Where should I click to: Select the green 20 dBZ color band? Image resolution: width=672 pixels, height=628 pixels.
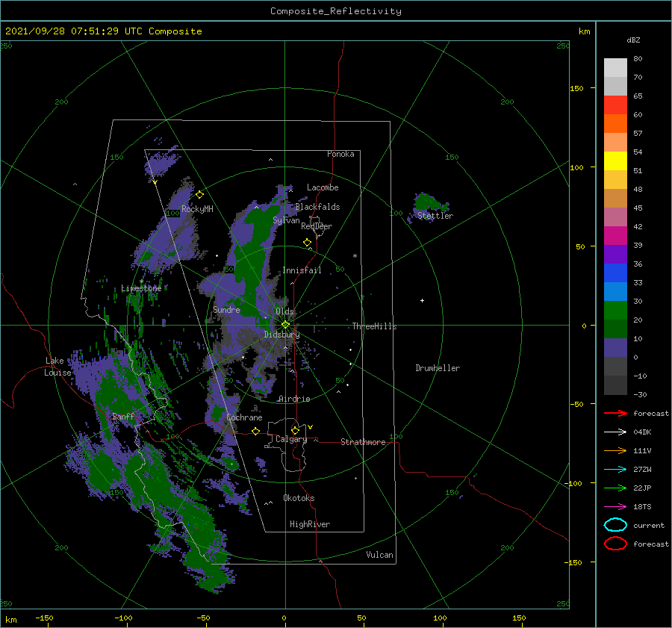pos(615,311)
